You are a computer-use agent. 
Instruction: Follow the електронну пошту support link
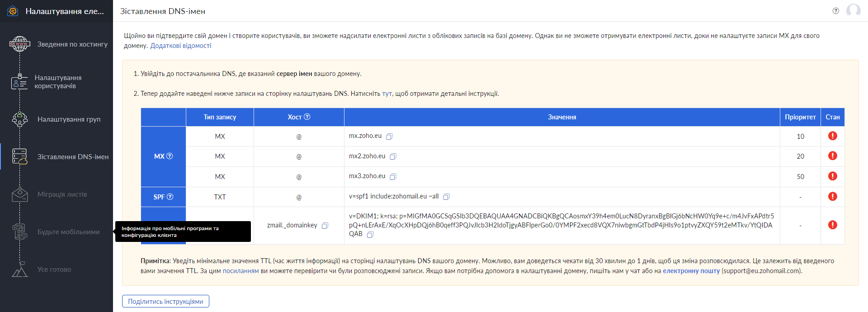coord(691,271)
